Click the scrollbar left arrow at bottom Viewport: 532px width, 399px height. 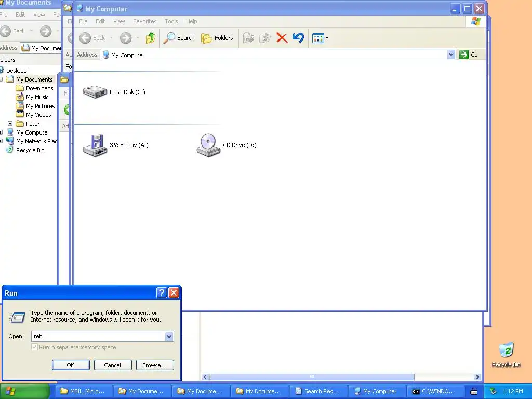point(205,377)
